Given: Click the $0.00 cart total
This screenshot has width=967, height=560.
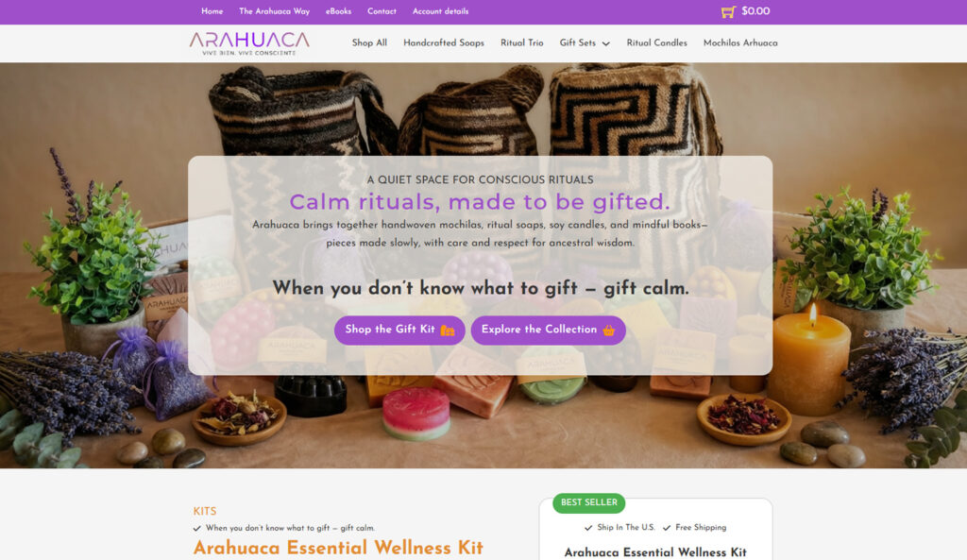Looking at the screenshot, I should tap(755, 11).
